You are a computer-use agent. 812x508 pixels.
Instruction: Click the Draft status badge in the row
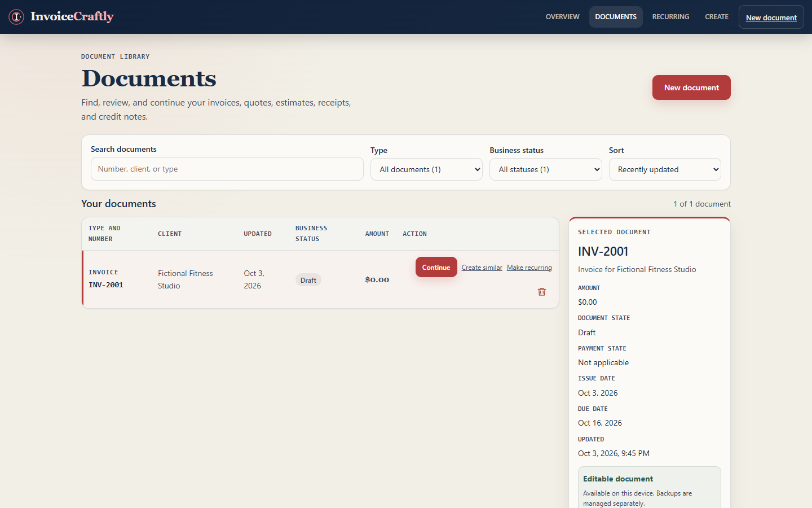[x=308, y=280]
